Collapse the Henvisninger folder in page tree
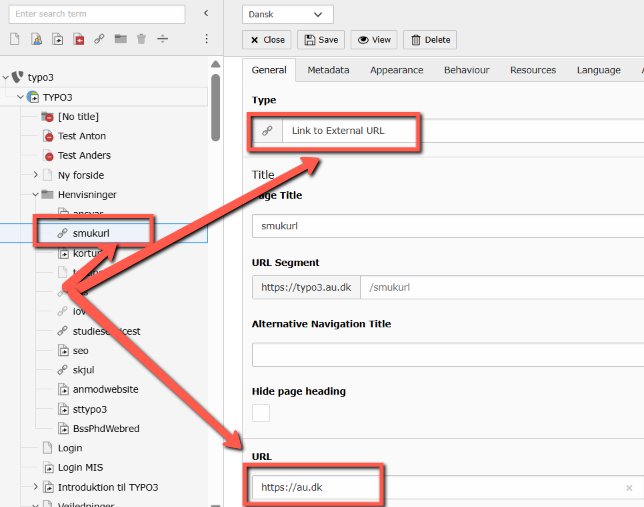The height and width of the screenshot is (507, 644). click(36, 194)
